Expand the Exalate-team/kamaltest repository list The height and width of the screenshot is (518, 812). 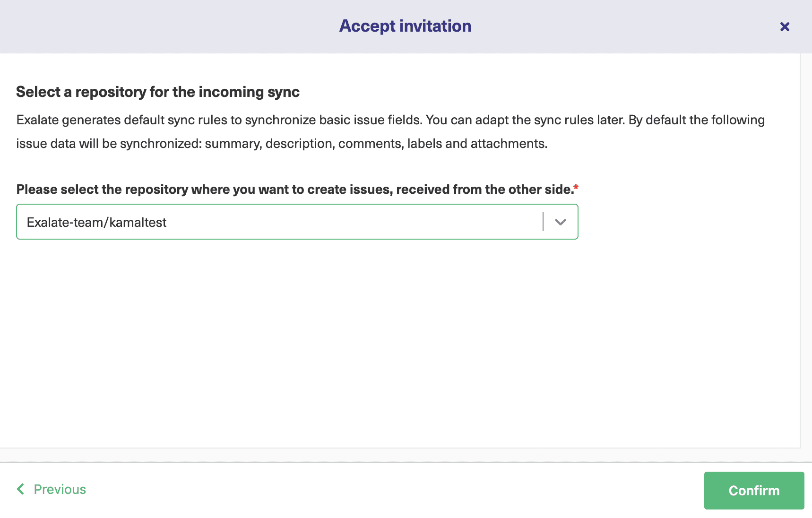pyautogui.click(x=561, y=222)
